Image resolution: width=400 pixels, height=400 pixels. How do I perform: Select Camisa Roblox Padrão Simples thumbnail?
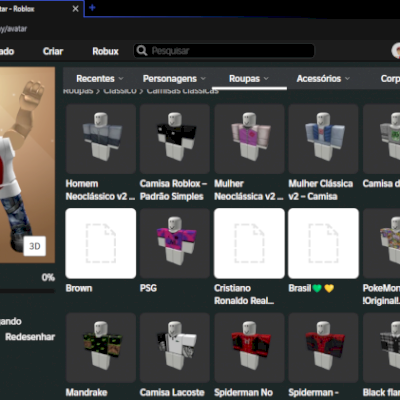(x=175, y=139)
